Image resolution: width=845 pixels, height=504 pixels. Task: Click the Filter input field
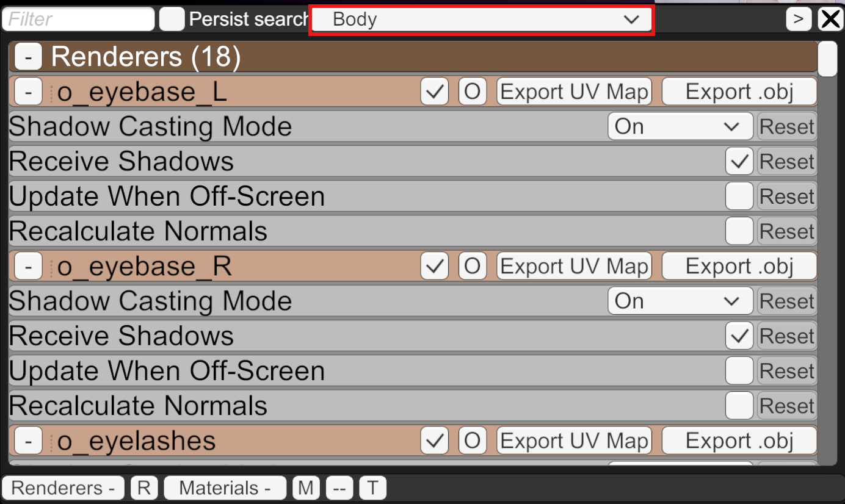(79, 20)
